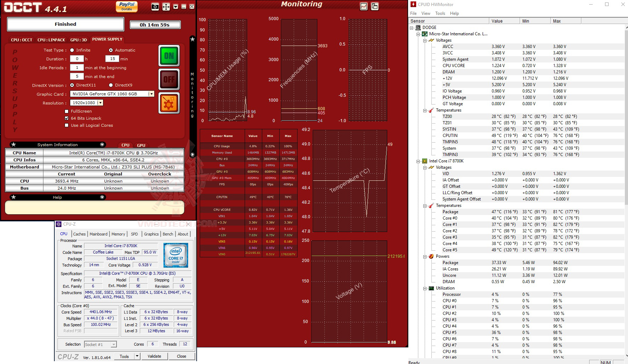Click the thermometer icon for CPU Temperatures
Viewport: 628px width, 364px height.
(x=431, y=205)
